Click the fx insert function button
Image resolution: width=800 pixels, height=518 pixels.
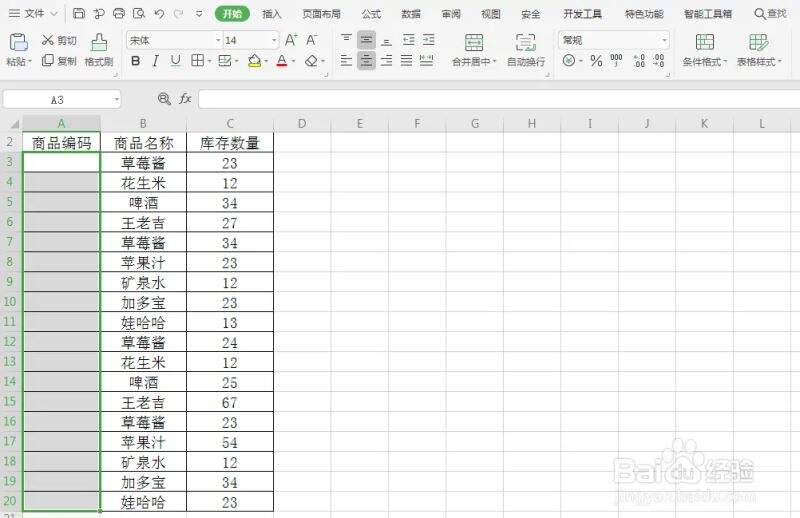185,99
